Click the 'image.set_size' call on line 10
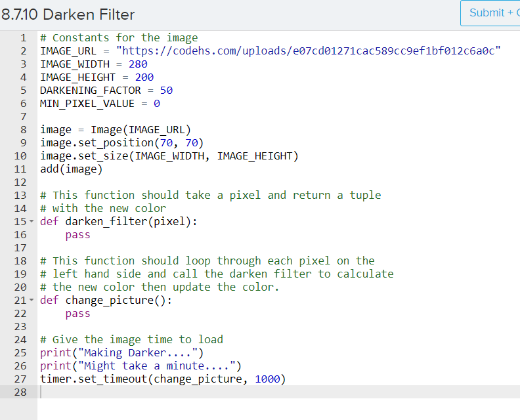 [169, 156]
